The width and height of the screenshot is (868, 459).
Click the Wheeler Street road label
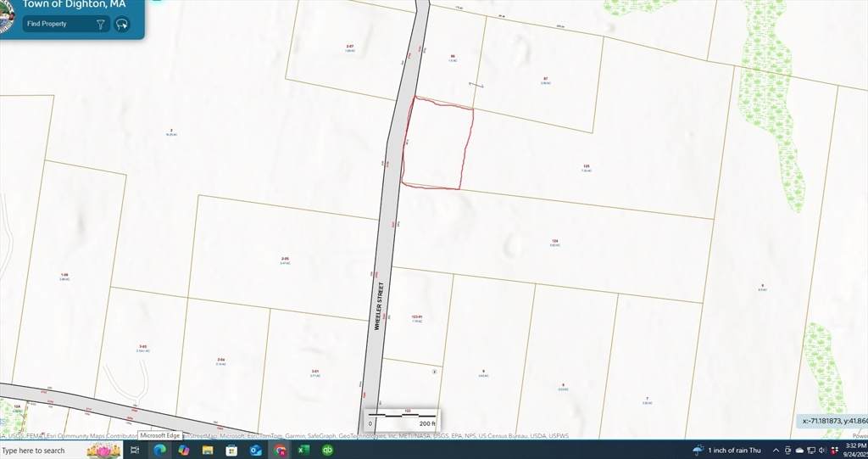click(x=380, y=305)
